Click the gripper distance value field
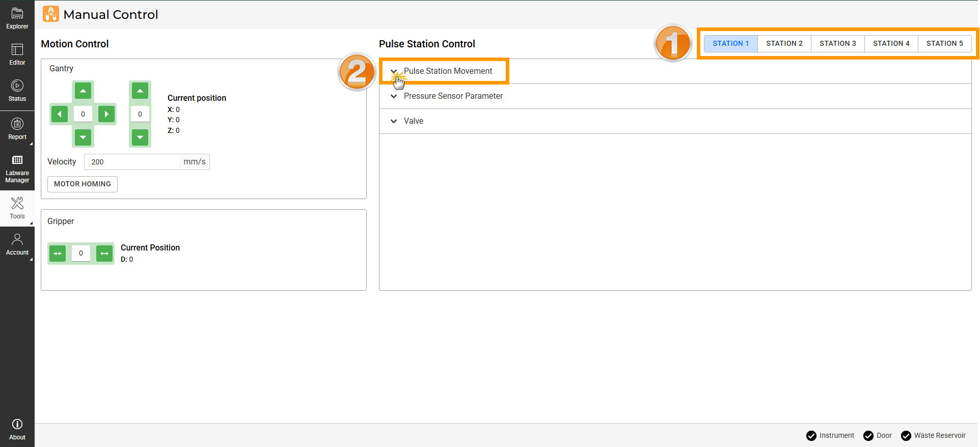 click(x=81, y=254)
